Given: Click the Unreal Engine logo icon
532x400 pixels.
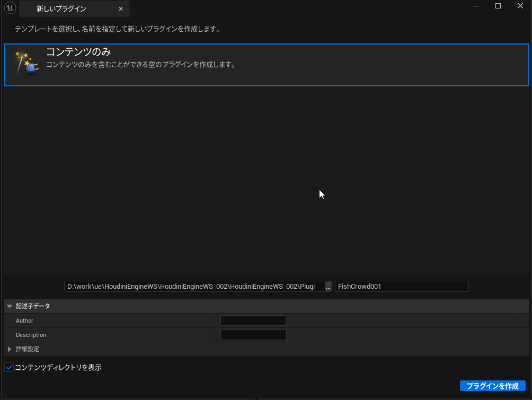Looking at the screenshot, I should pos(10,8).
